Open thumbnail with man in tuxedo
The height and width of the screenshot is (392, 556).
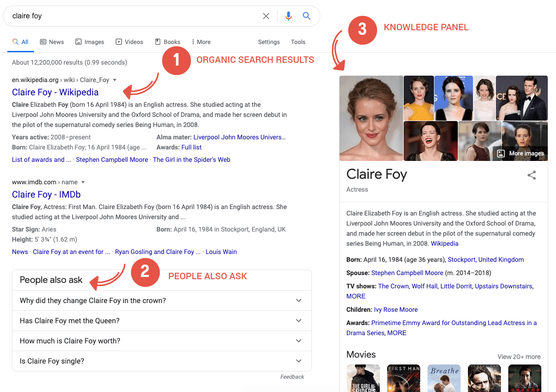point(522,98)
